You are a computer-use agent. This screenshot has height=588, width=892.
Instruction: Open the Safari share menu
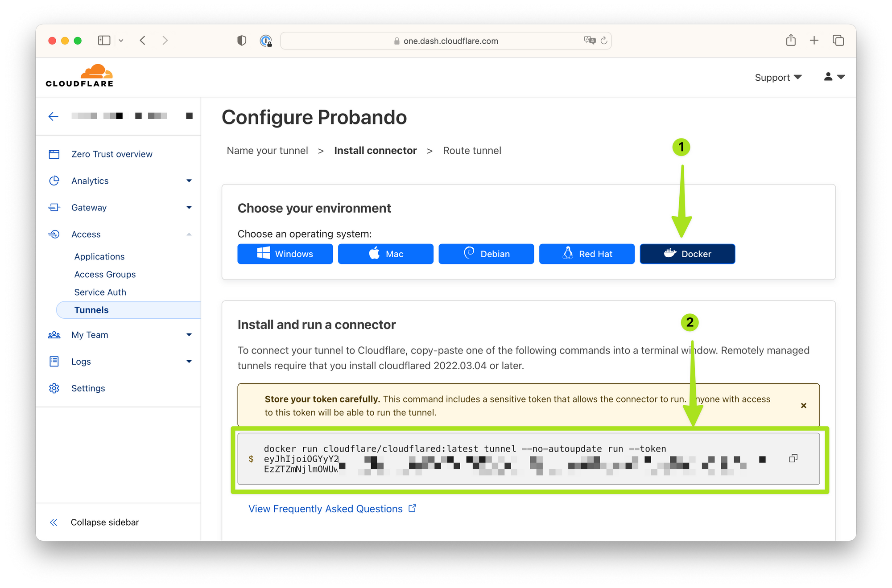[x=791, y=40]
